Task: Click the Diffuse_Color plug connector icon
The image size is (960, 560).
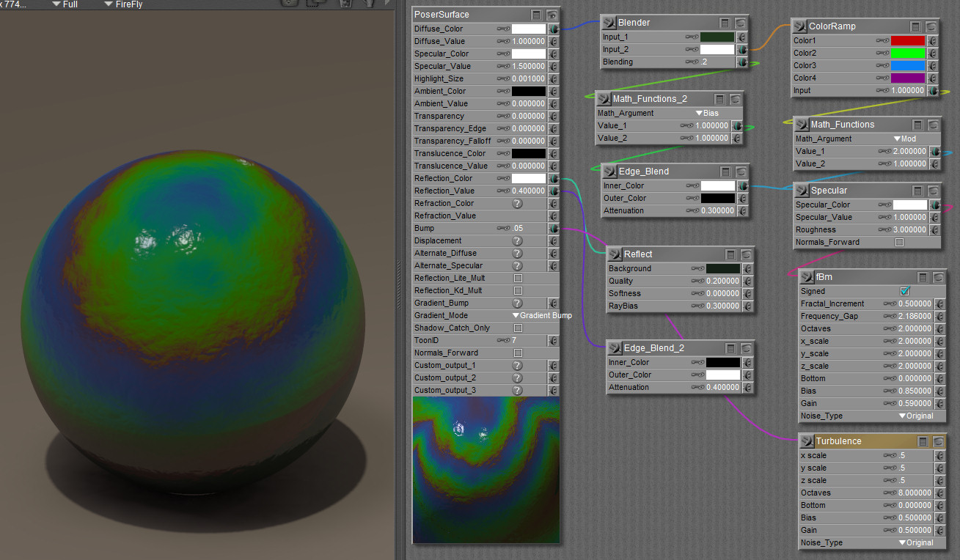Action: coord(554,29)
